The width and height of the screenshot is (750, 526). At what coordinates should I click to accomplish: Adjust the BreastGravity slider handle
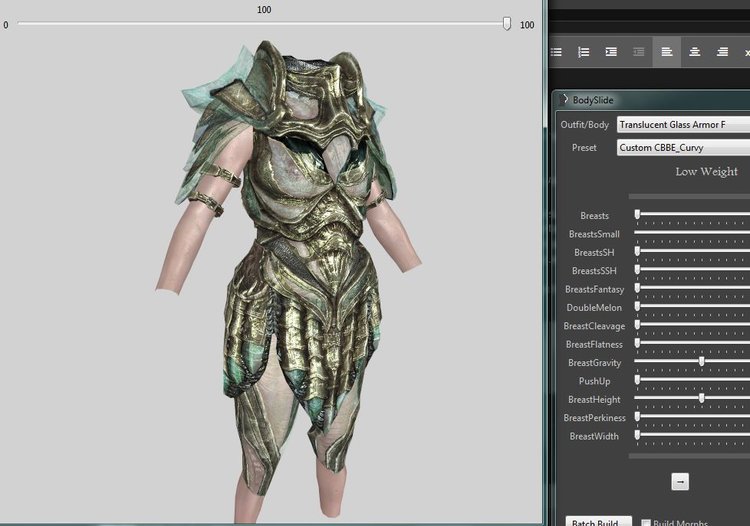[x=701, y=362]
